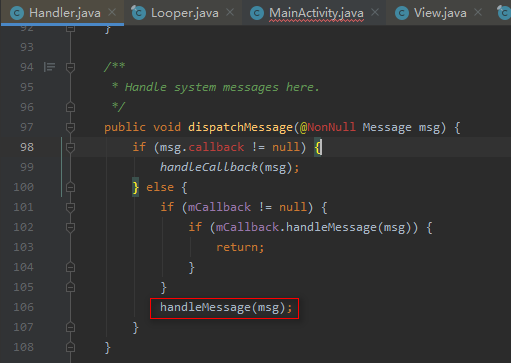
Task: Click the handleMessage(msg) call on line 106
Action: (x=223, y=307)
